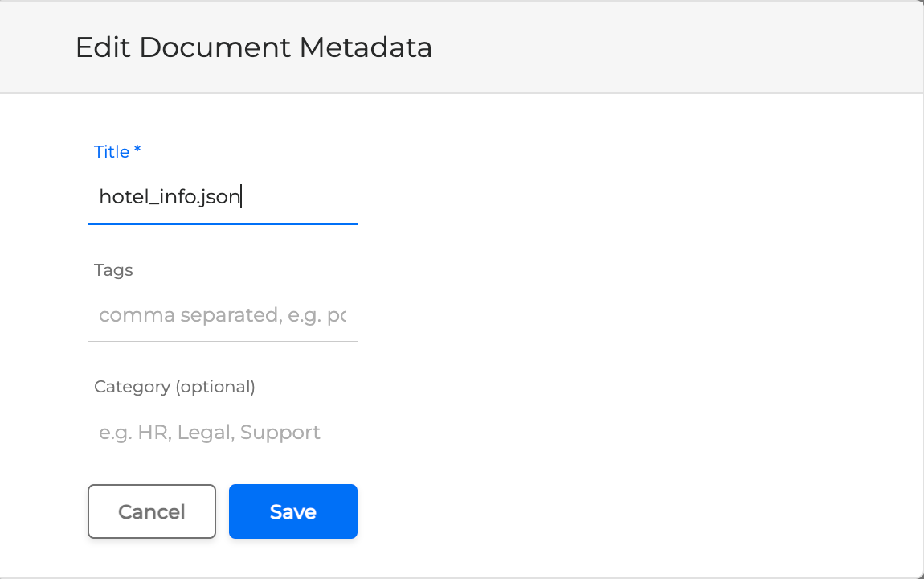The width and height of the screenshot is (924, 579).
Task: Click the word "Metadata" in the heading
Action: 366,47
